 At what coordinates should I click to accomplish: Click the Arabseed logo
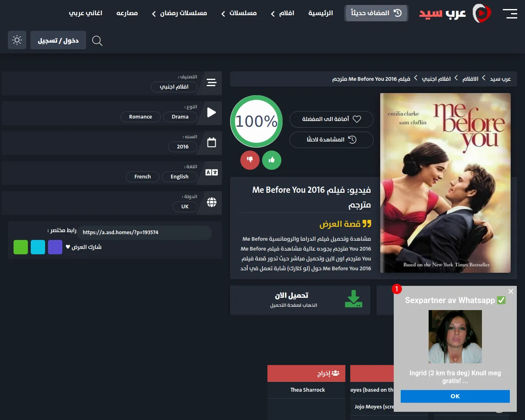(455, 13)
